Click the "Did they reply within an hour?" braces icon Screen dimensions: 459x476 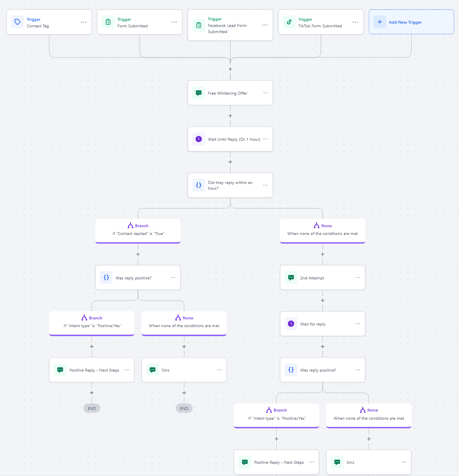[199, 185]
